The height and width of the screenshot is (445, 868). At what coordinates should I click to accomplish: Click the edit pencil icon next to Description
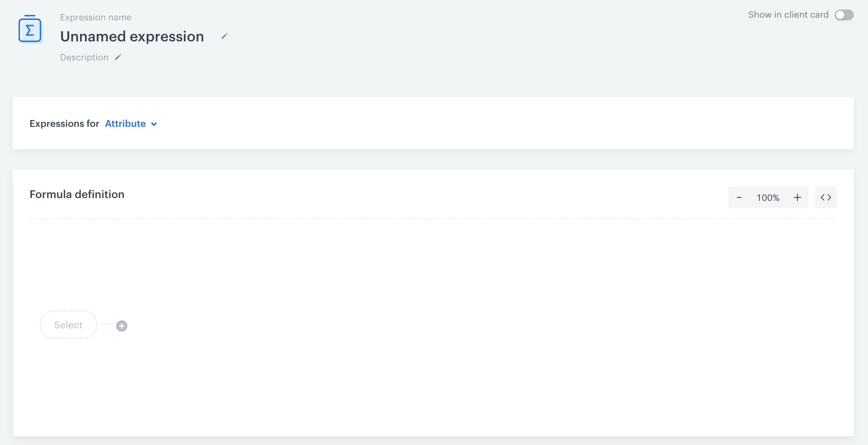(119, 57)
